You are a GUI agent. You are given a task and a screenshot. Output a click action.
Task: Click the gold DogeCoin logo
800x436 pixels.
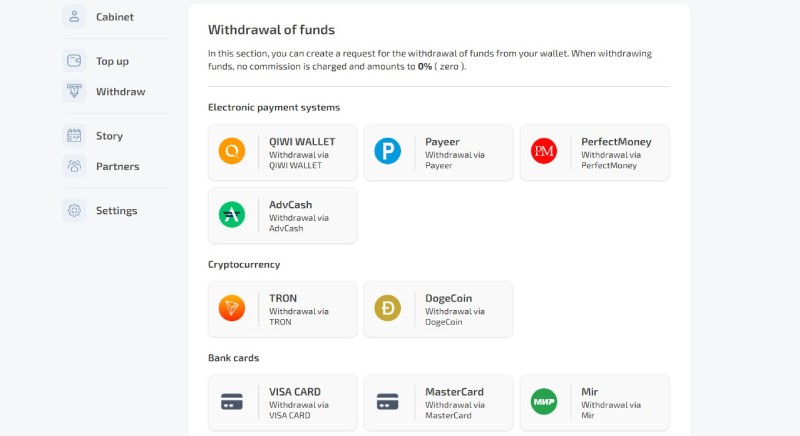click(388, 308)
